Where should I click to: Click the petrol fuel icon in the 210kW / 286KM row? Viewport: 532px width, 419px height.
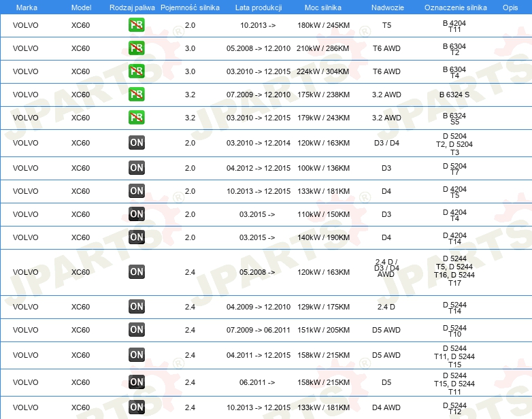(136, 48)
